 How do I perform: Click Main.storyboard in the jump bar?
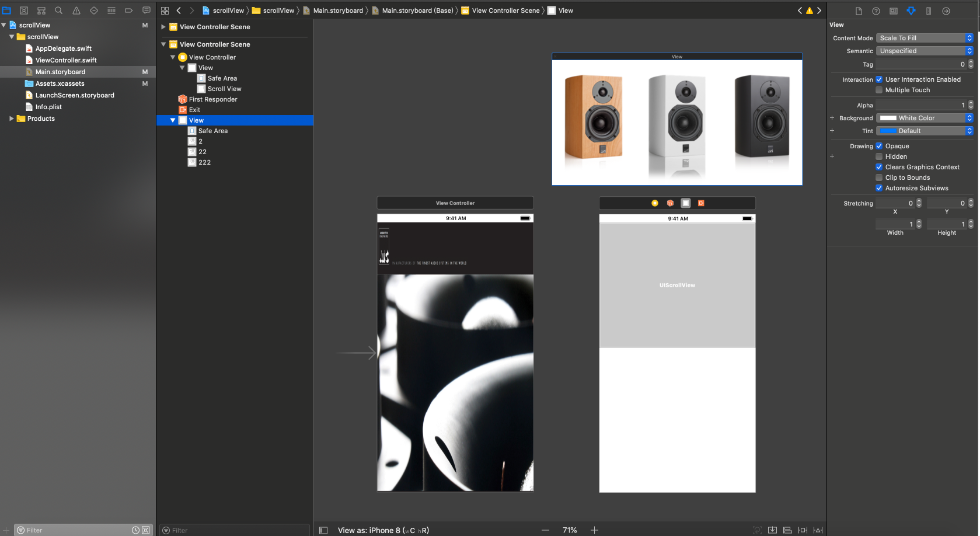point(337,11)
